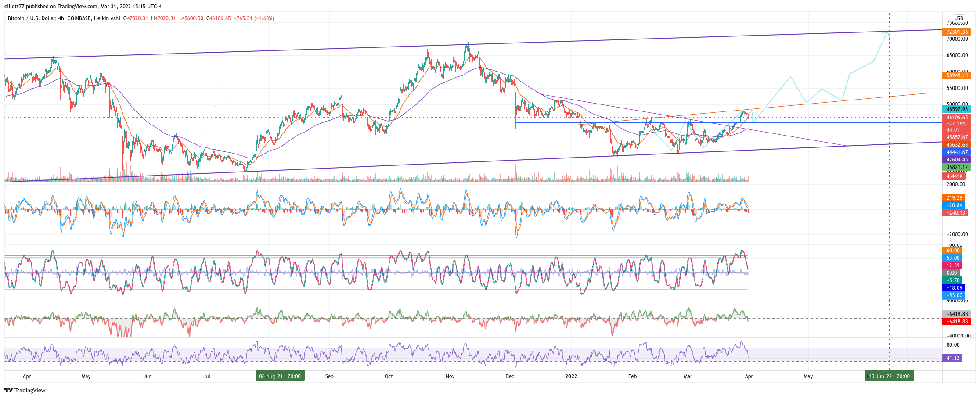This screenshot has height=398, width=980.
Task: Click the 65000.00 price axis tick
Action: coord(957,55)
